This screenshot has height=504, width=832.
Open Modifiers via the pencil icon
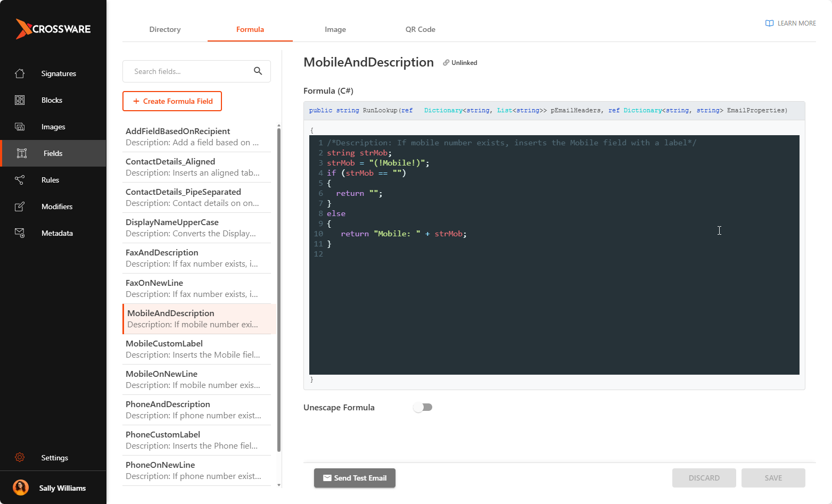20,206
